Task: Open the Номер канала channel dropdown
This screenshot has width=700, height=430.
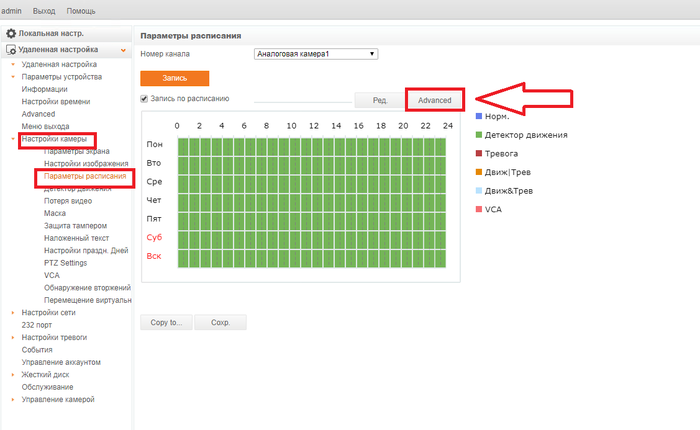Action: pyautogui.click(x=316, y=54)
